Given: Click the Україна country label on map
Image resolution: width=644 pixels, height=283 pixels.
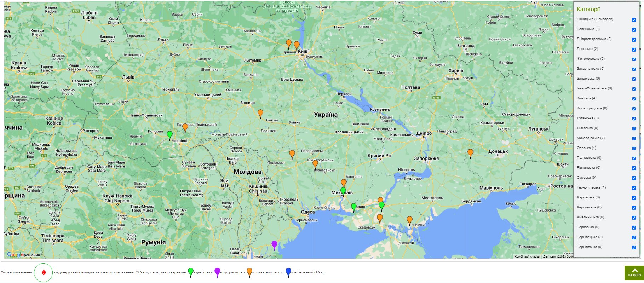Looking at the screenshot, I should click(x=326, y=115).
